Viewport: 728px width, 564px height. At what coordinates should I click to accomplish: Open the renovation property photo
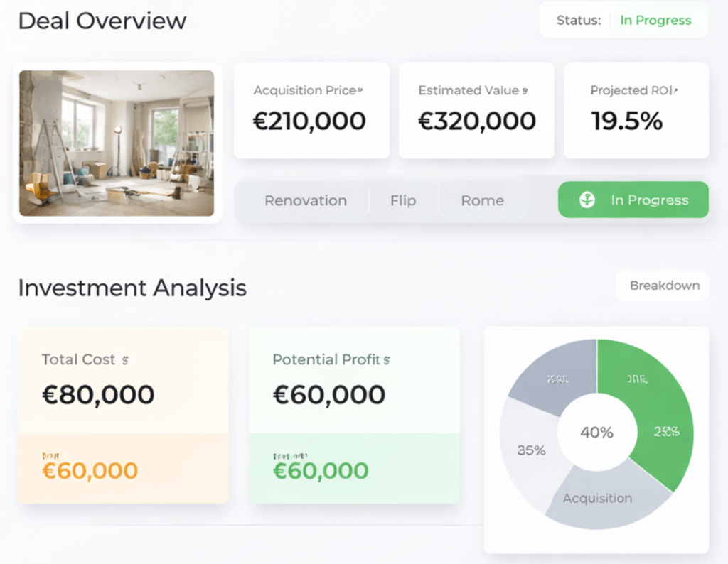click(117, 143)
